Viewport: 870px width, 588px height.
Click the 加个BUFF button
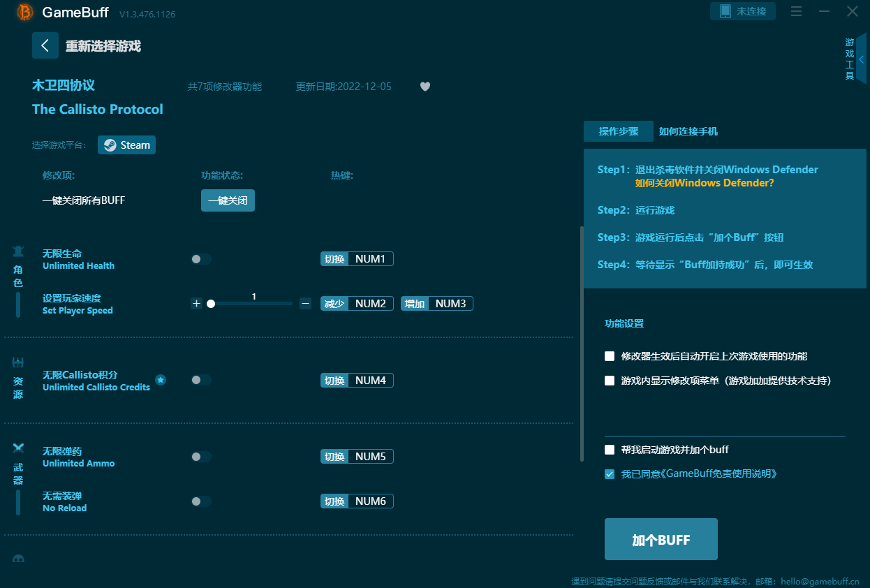pos(661,539)
